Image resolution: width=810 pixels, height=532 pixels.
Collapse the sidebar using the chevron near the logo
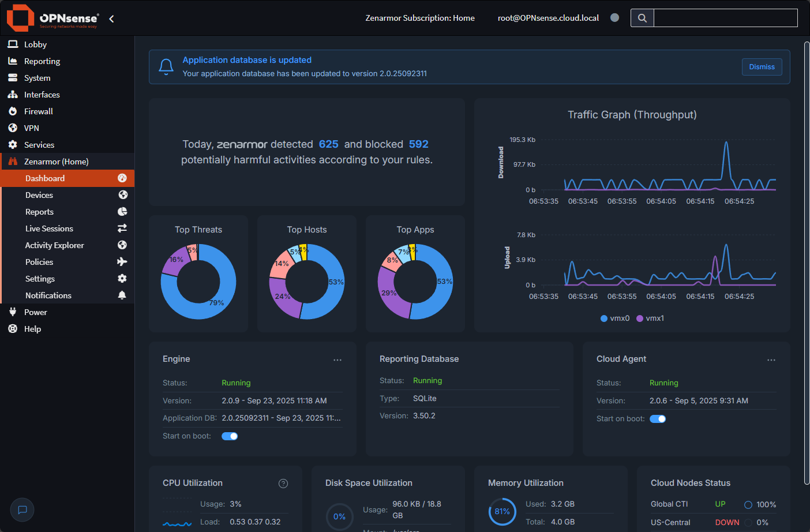tap(111, 18)
